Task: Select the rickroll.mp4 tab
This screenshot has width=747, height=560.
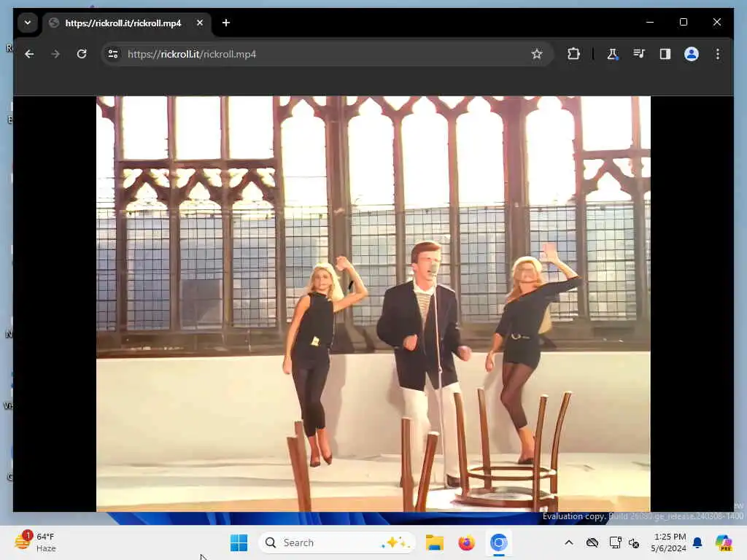Action: tap(127, 23)
